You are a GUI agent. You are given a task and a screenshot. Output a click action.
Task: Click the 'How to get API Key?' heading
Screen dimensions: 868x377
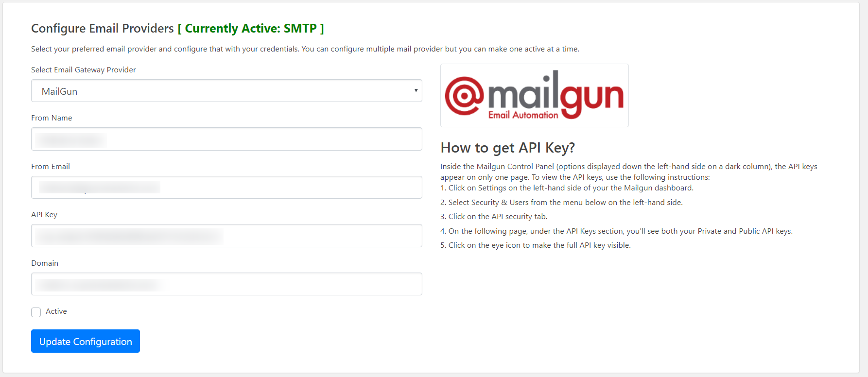point(507,148)
